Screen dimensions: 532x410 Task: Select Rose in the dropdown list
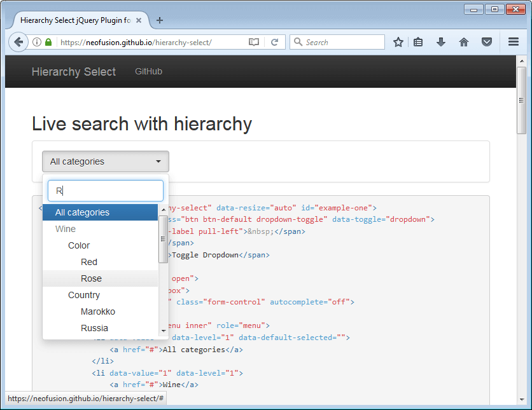[x=91, y=278]
